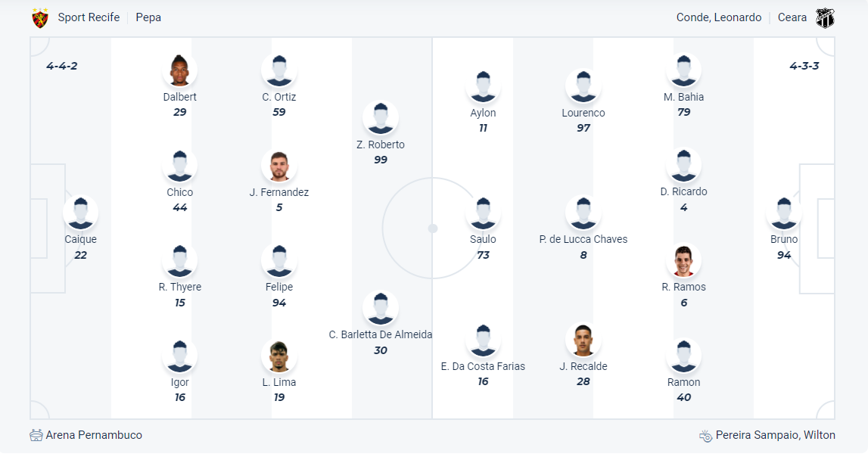868x457 pixels.
Task: Click the Ceara club crest
Action: point(825,18)
